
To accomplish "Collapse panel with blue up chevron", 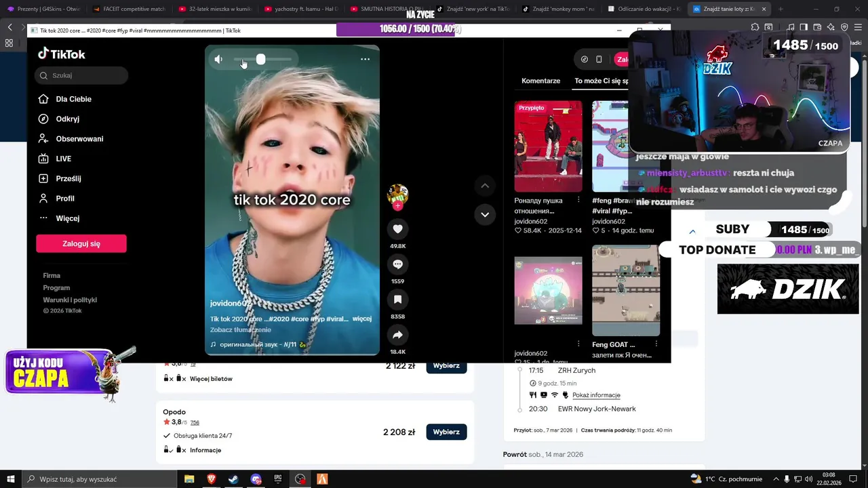I will (x=692, y=232).
